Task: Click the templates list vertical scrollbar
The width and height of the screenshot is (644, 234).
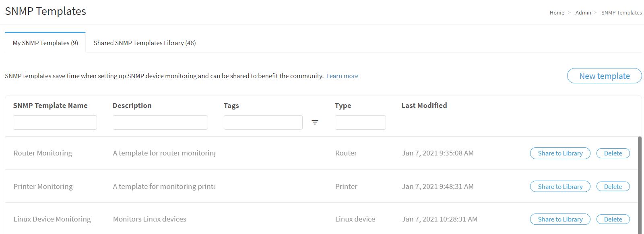Action: click(x=640, y=185)
